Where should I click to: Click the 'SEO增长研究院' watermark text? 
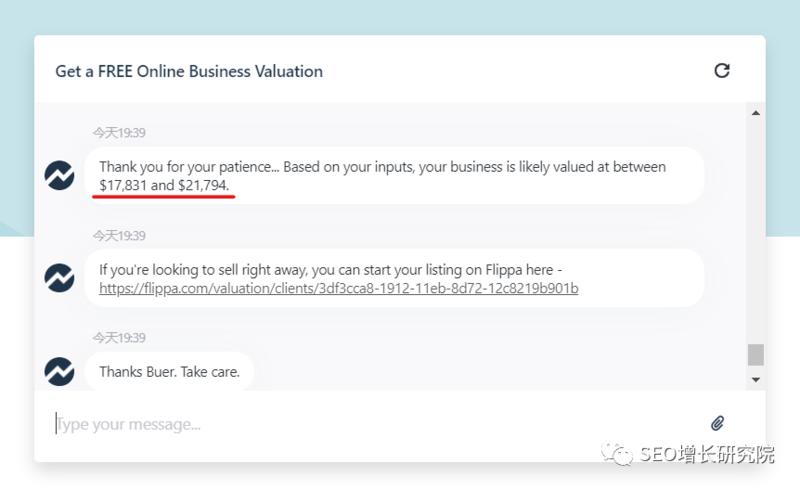coord(708,455)
